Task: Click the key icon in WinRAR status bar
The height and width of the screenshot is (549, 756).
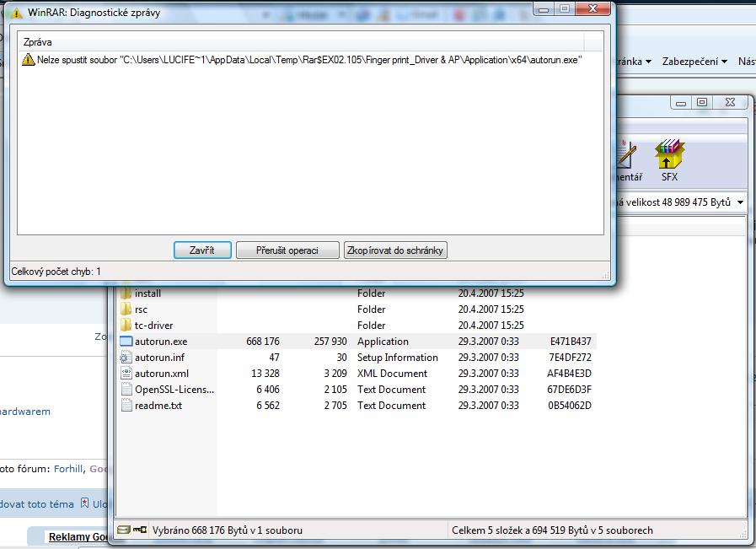Action: click(x=140, y=530)
